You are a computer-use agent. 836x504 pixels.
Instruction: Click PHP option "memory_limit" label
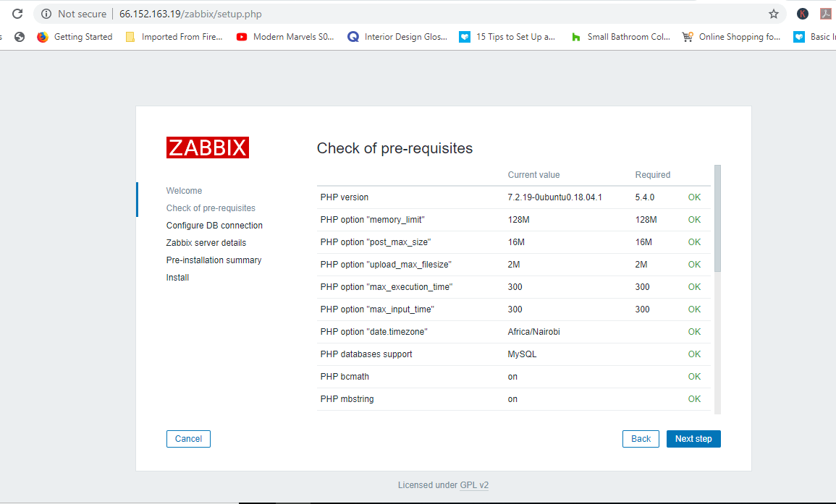[x=372, y=220]
